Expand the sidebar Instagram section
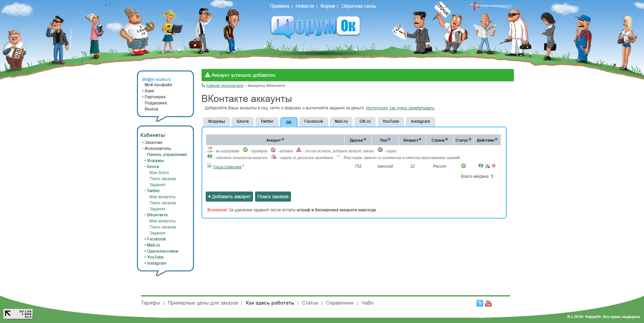Screen dimensions: 644x323 tap(145, 263)
